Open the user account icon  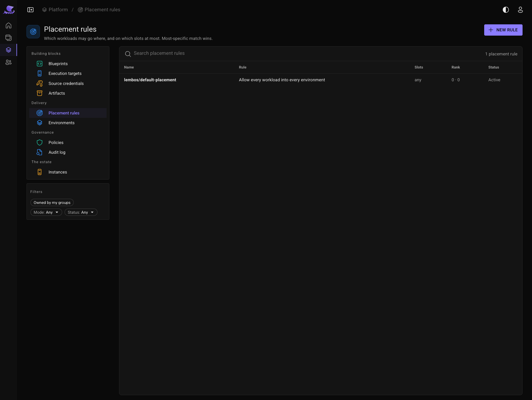tap(520, 10)
